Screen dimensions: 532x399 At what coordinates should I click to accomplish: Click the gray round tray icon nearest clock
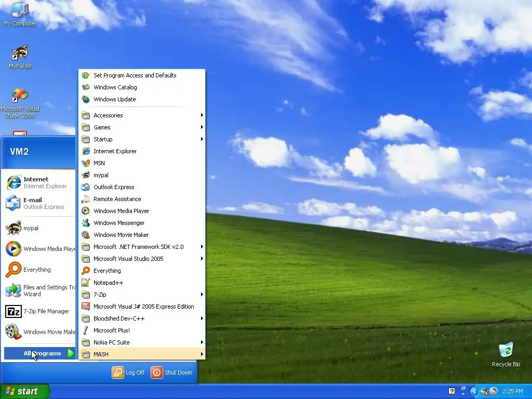494,391
